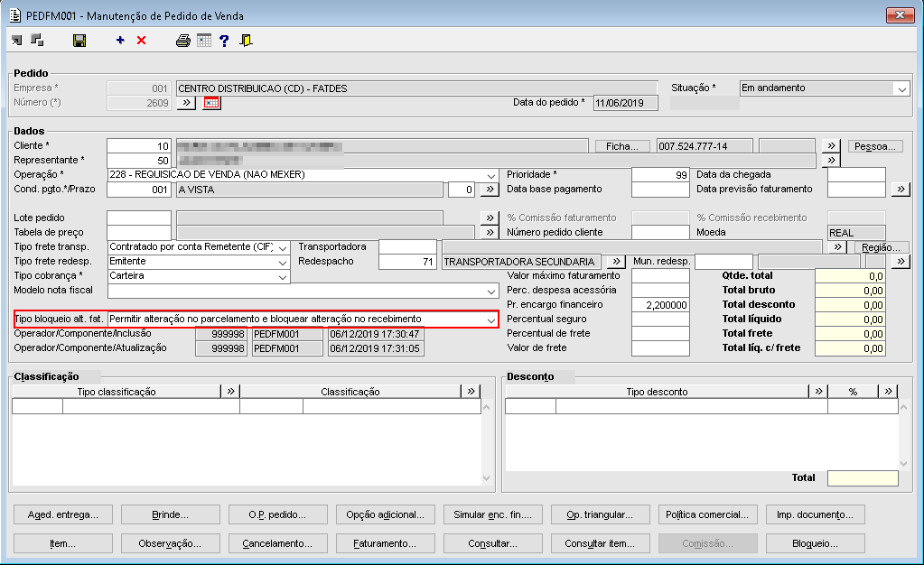
Task: Click the lookup arrow next to Número
Action: pos(186,103)
